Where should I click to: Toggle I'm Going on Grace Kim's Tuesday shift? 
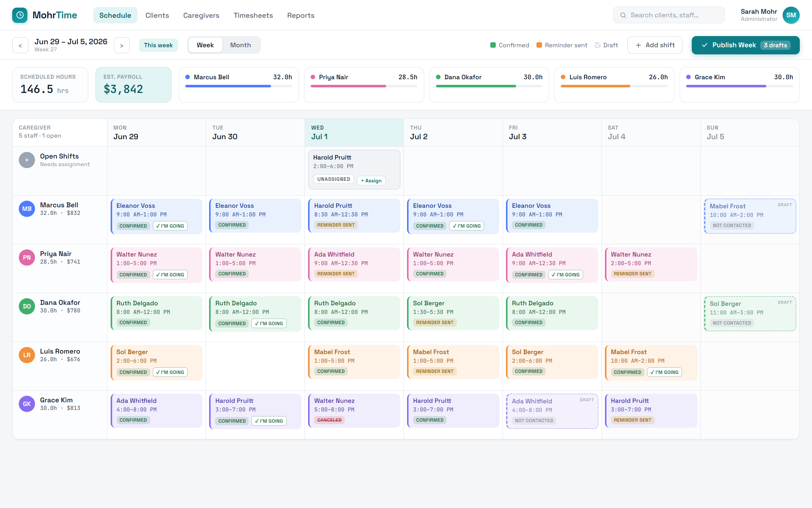269,421
